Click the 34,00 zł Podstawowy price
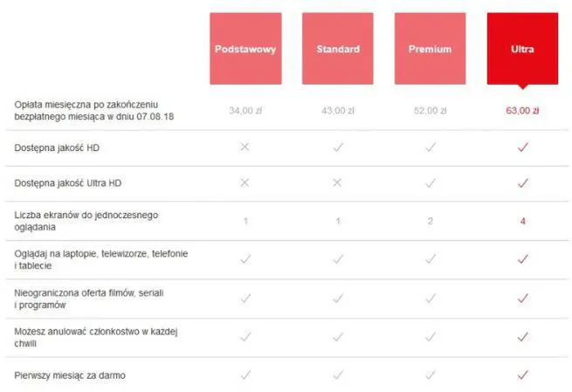 [x=245, y=111]
